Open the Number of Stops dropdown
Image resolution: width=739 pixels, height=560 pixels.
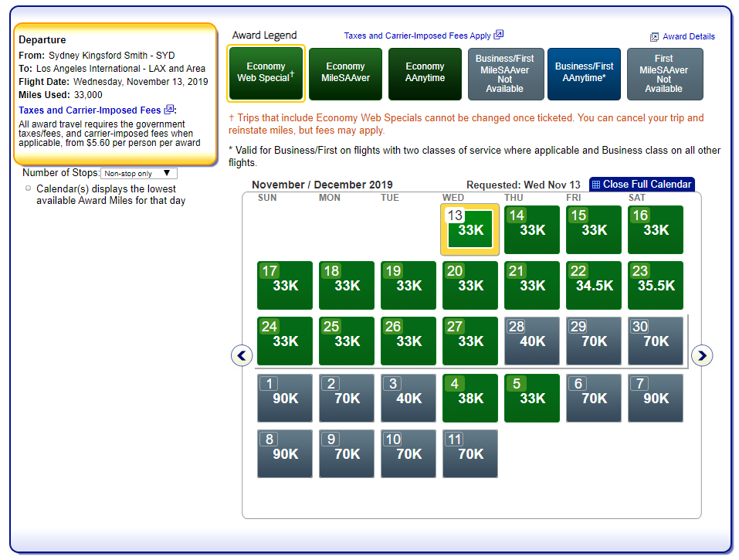(139, 174)
